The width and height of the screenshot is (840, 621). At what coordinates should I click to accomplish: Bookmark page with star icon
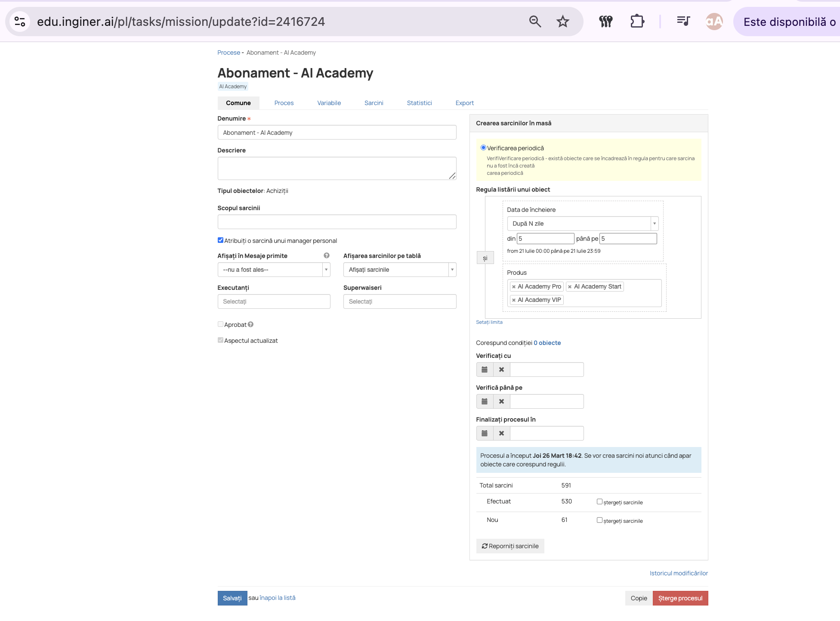tap(562, 22)
